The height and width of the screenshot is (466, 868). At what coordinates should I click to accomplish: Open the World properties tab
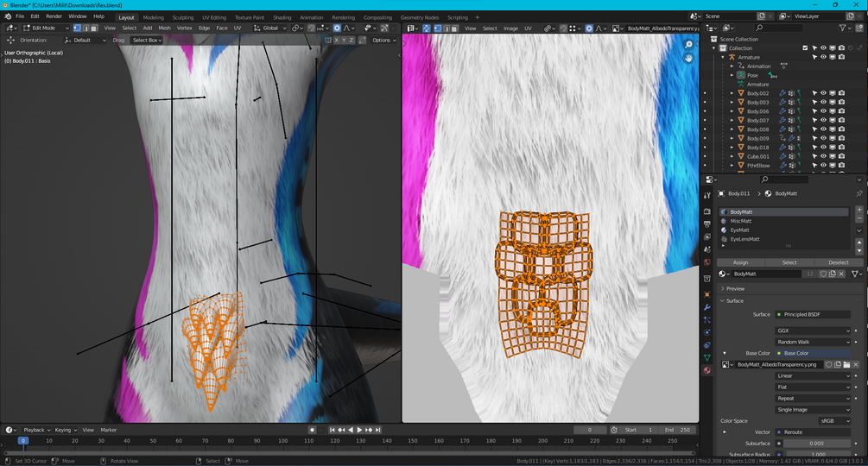706,262
